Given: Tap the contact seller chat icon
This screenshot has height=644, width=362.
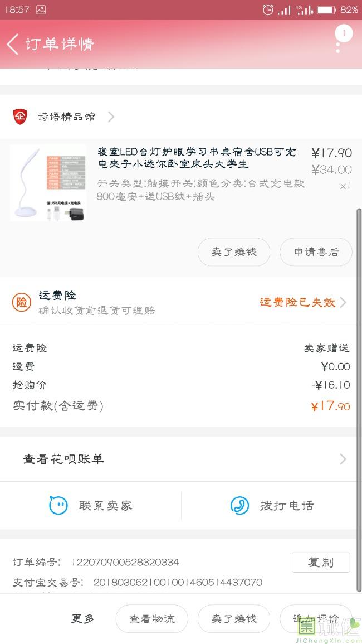Looking at the screenshot, I should point(58,506).
